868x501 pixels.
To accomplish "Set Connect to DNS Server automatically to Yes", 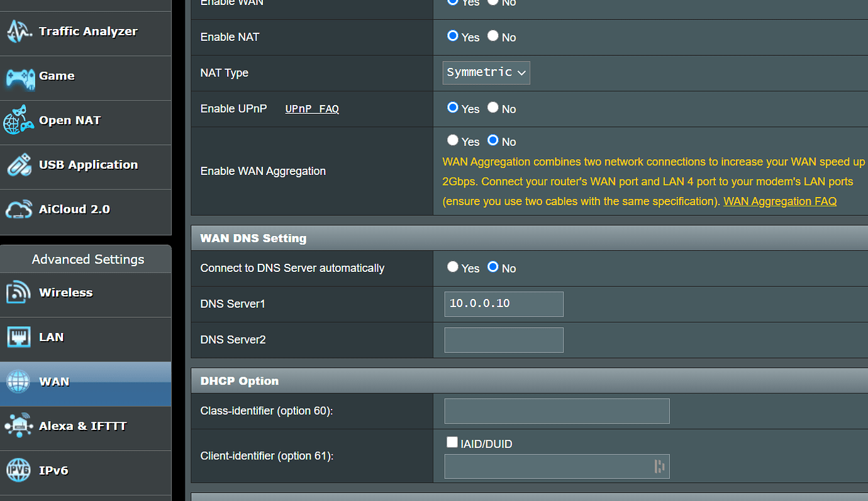I will pyautogui.click(x=452, y=266).
